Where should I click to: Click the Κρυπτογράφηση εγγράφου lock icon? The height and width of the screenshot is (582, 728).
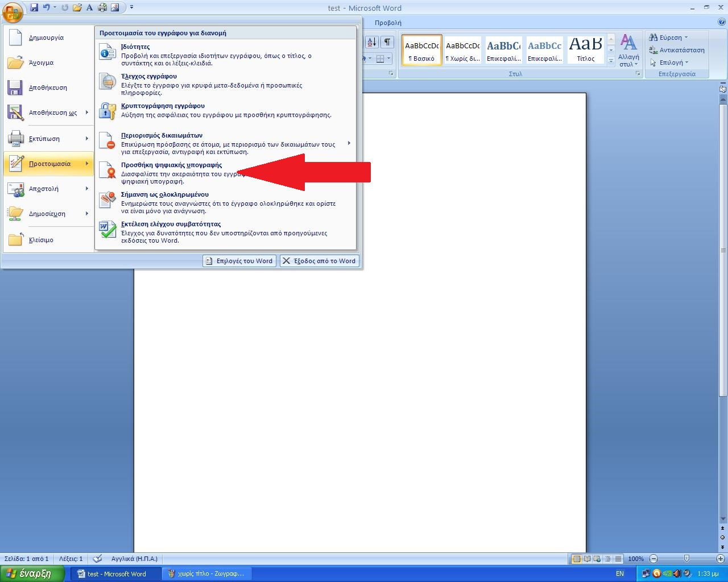pyautogui.click(x=107, y=111)
